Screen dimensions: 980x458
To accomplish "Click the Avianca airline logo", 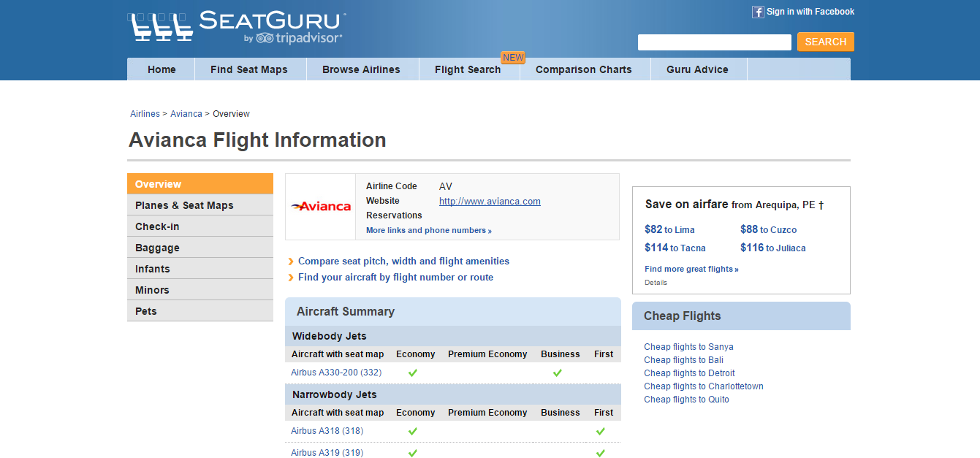I will tap(321, 207).
